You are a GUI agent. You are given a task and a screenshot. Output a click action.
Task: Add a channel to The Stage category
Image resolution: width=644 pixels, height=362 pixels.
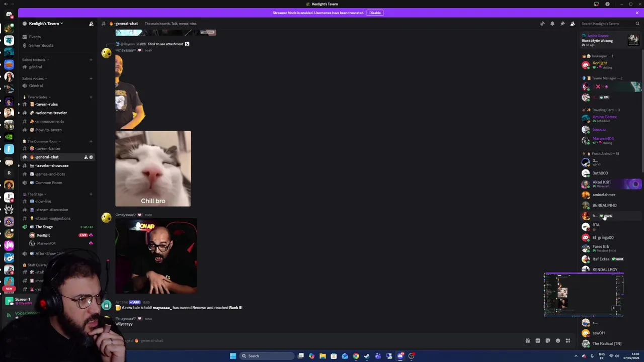coord(91,194)
